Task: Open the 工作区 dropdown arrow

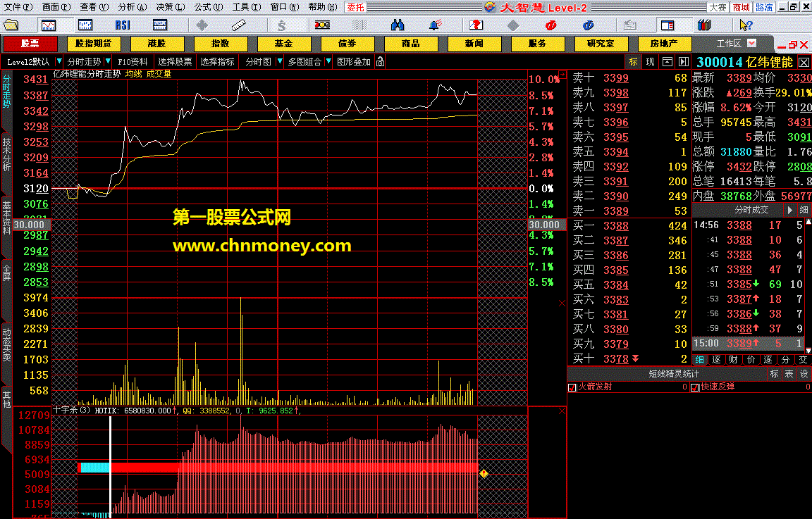Action: pyautogui.click(x=752, y=44)
